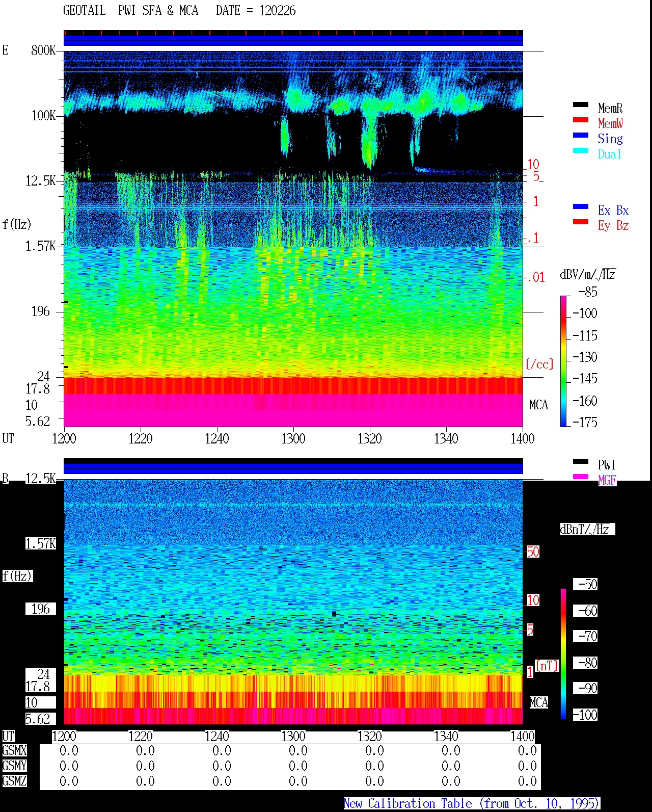This screenshot has width=652, height=812.
Task: Click the -175 color scale value
Action: click(585, 422)
